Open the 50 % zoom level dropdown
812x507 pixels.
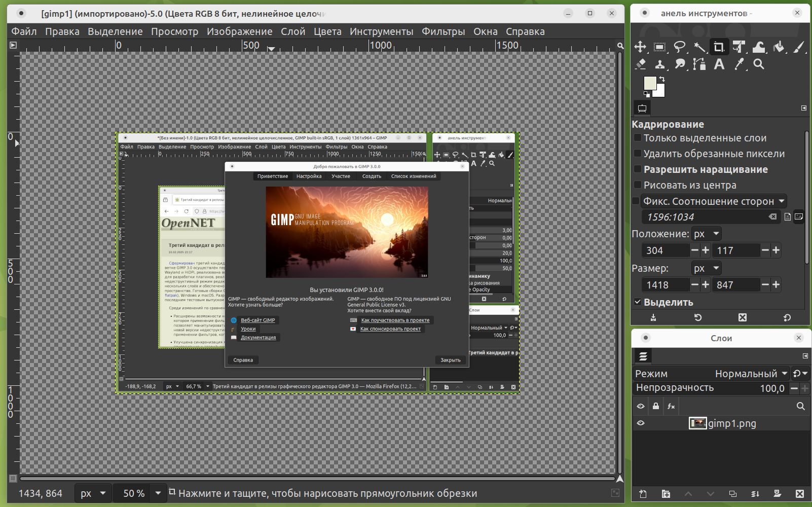click(158, 493)
